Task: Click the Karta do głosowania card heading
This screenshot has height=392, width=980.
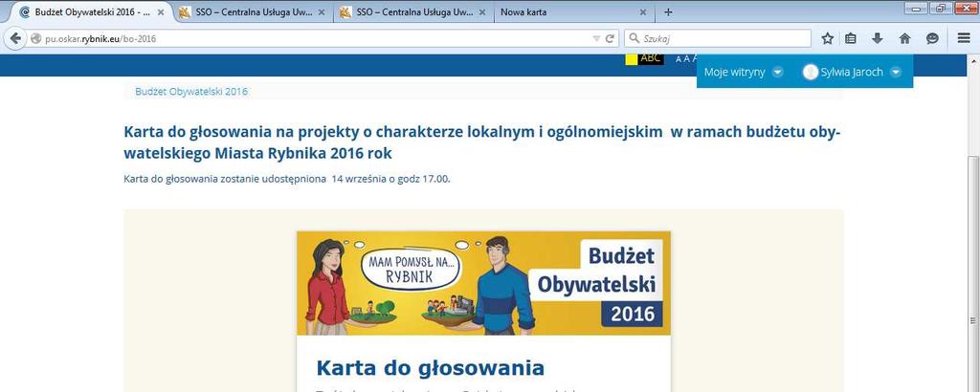Action: click(x=430, y=368)
